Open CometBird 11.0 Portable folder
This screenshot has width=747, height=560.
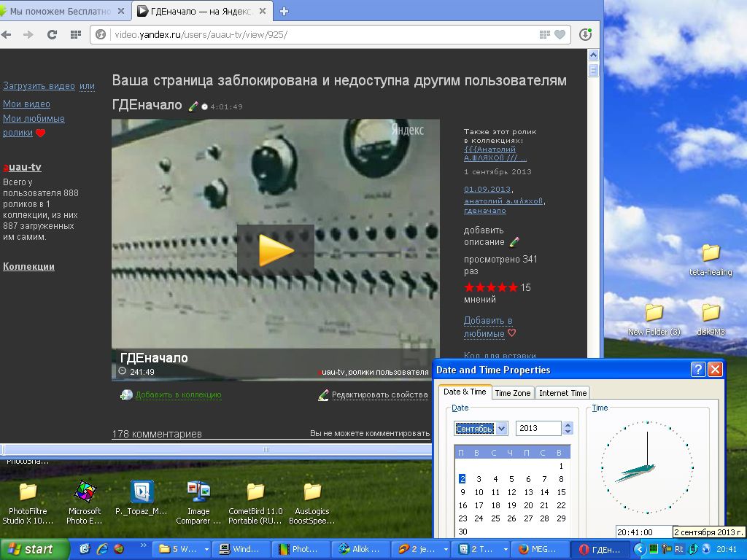click(x=255, y=504)
